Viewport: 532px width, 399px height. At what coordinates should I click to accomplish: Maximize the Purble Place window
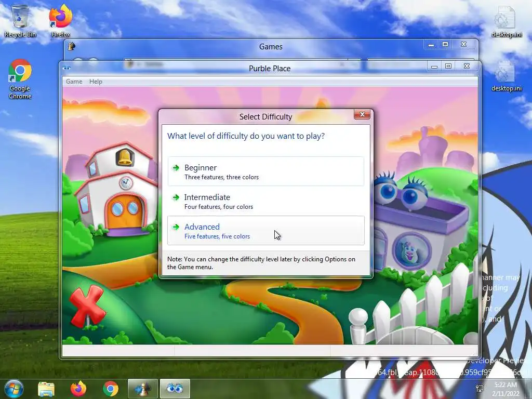point(448,66)
